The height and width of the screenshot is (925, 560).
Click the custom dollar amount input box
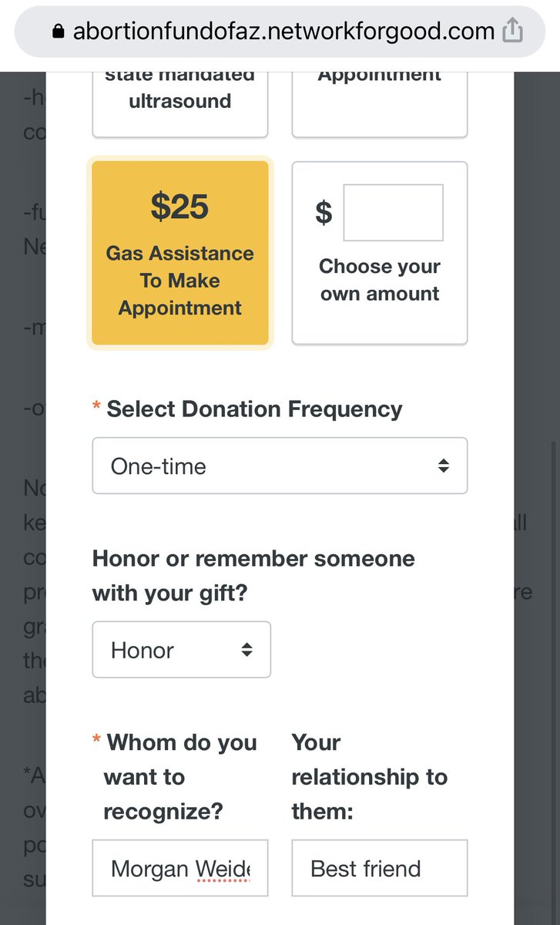[x=393, y=212]
